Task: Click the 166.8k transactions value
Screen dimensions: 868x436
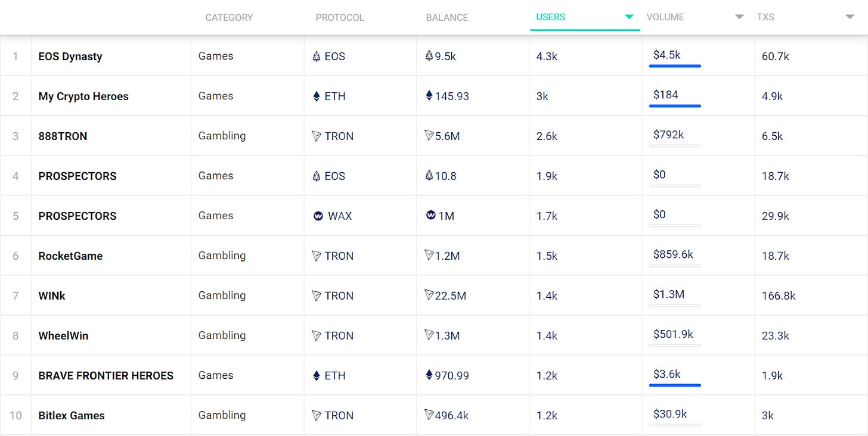Action: coord(778,296)
